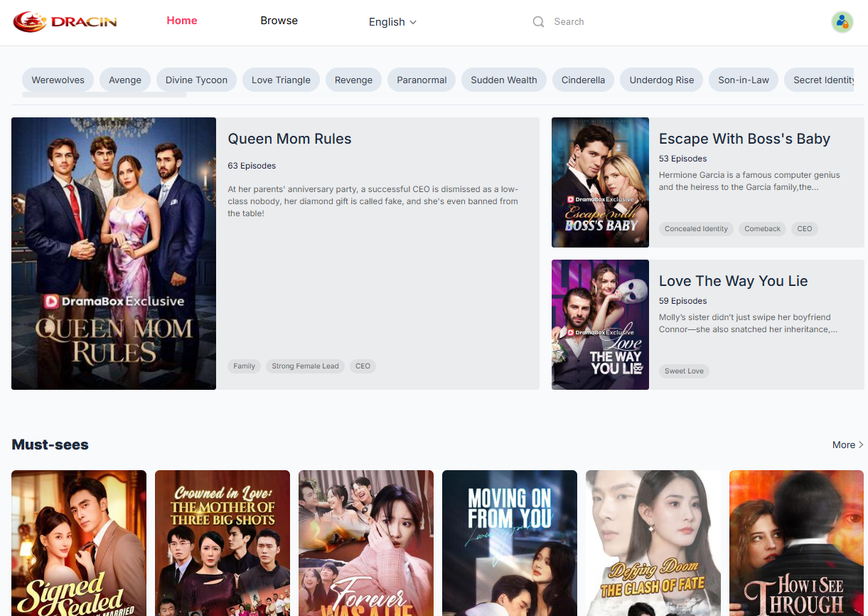This screenshot has width=868, height=616.
Task: Open the Defying Doom drama poster
Action: [653, 543]
